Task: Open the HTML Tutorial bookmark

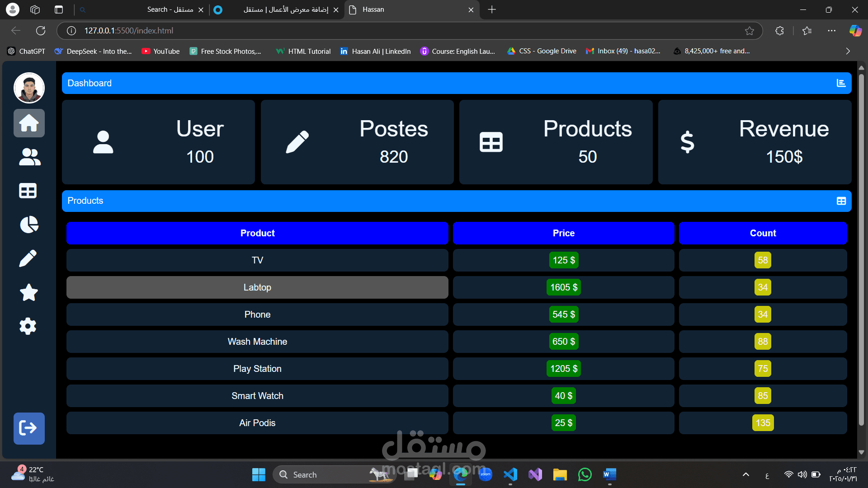Action: 303,51
